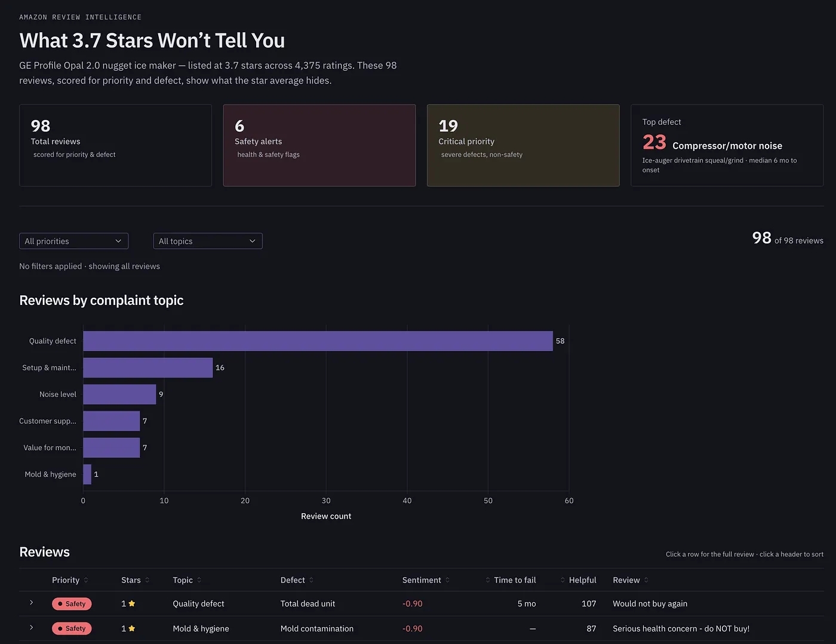Click the No filters applied status text
836x644 pixels.
(x=90, y=266)
